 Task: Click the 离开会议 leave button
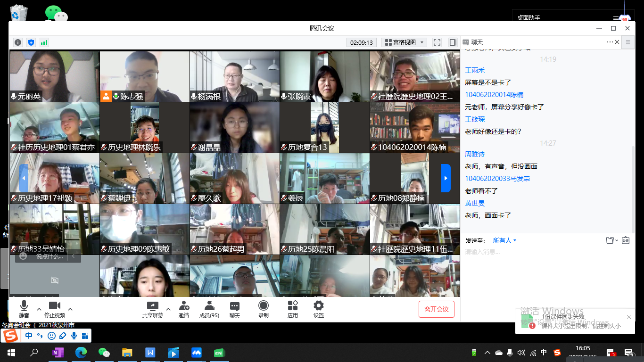tap(437, 309)
